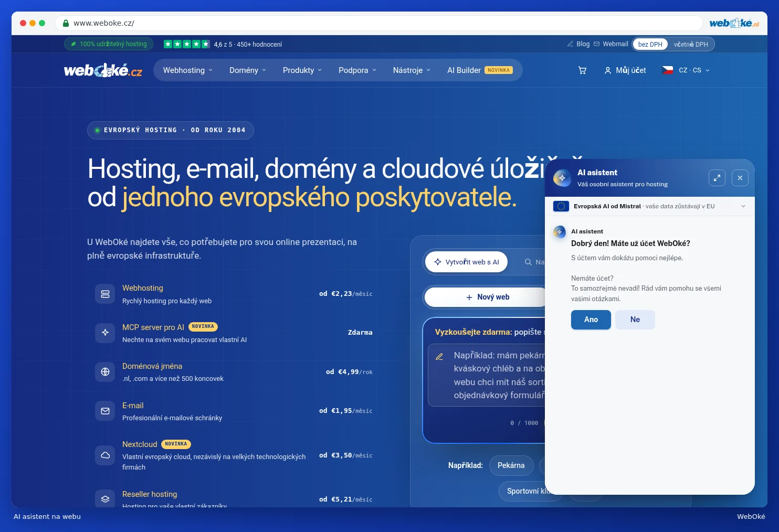
Task: Click the MCP server pro AI sparkle icon
Action: coord(105,333)
